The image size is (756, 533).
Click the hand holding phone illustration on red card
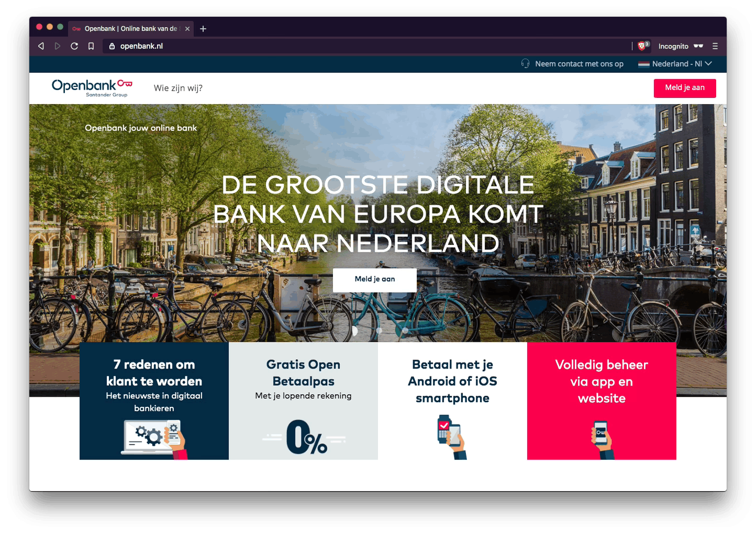pyautogui.click(x=602, y=440)
